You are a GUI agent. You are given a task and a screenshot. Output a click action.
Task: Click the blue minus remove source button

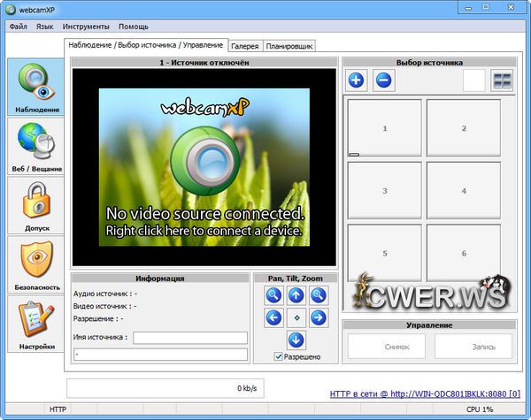(383, 80)
